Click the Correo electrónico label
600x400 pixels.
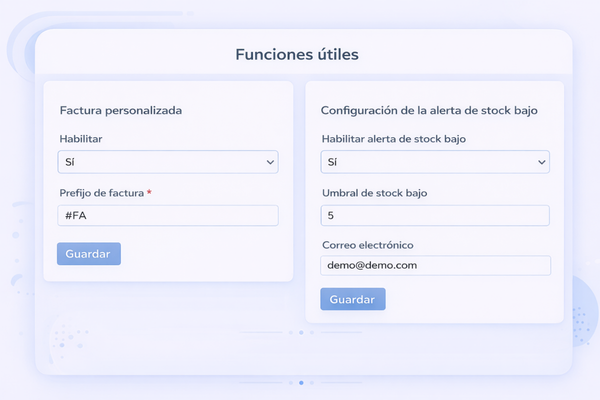click(x=368, y=245)
